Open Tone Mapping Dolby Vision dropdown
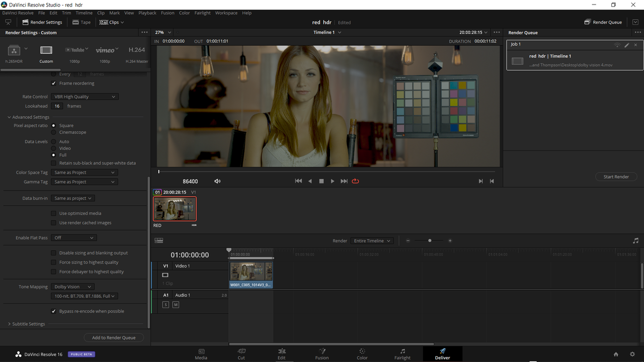 coord(73,287)
